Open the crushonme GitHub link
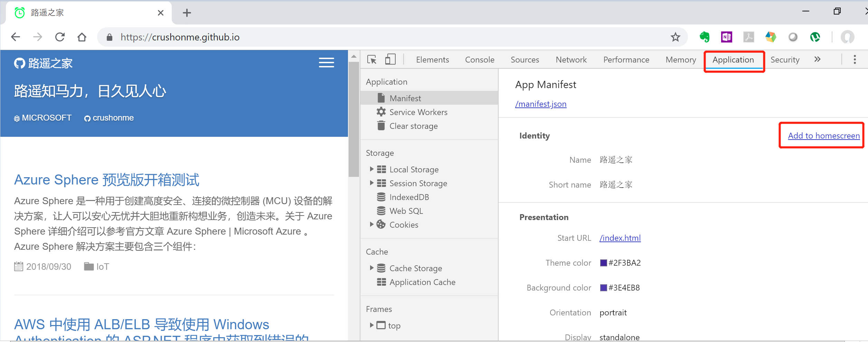 coord(109,118)
